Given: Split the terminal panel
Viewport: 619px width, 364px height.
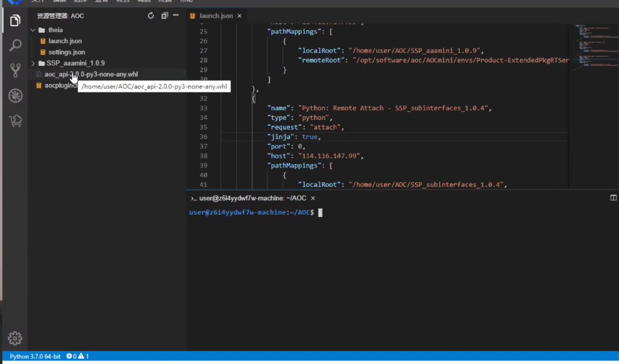Looking at the screenshot, I should click(613, 197).
